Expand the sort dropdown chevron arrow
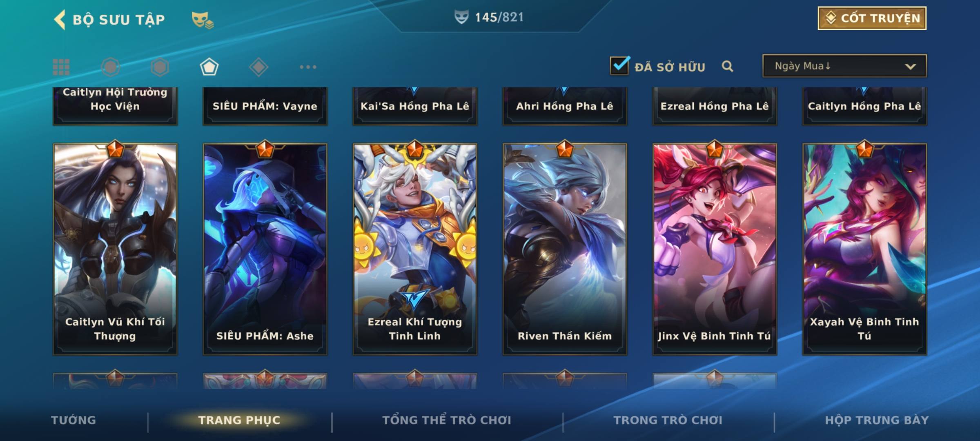 coord(910,67)
